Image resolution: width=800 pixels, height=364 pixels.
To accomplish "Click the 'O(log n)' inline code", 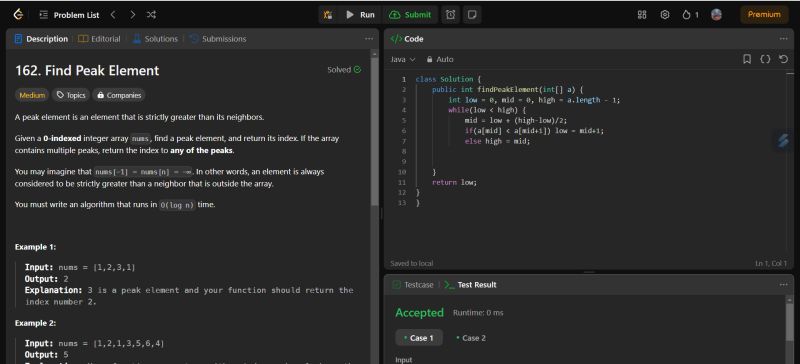I will click(177, 205).
